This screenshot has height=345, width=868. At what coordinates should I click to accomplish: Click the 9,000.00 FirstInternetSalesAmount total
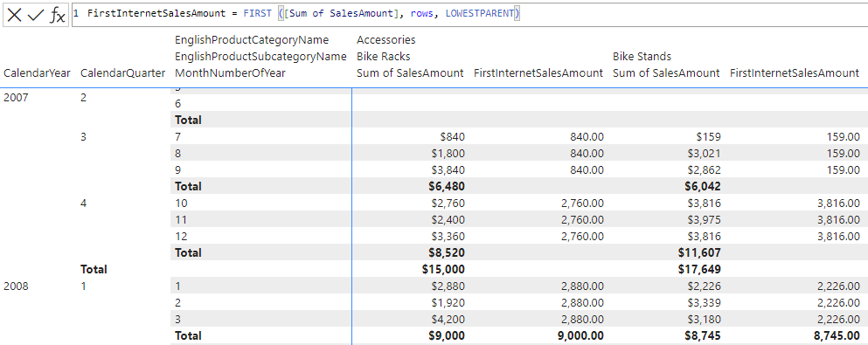(x=580, y=335)
